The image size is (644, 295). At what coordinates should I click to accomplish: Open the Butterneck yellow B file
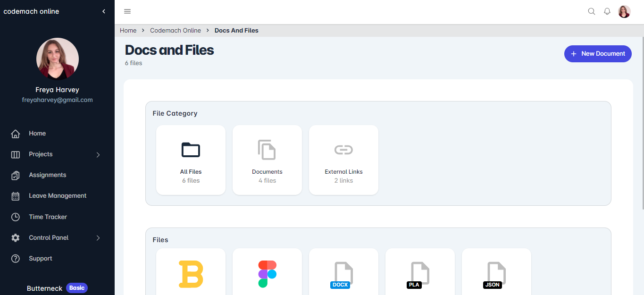tap(191, 274)
